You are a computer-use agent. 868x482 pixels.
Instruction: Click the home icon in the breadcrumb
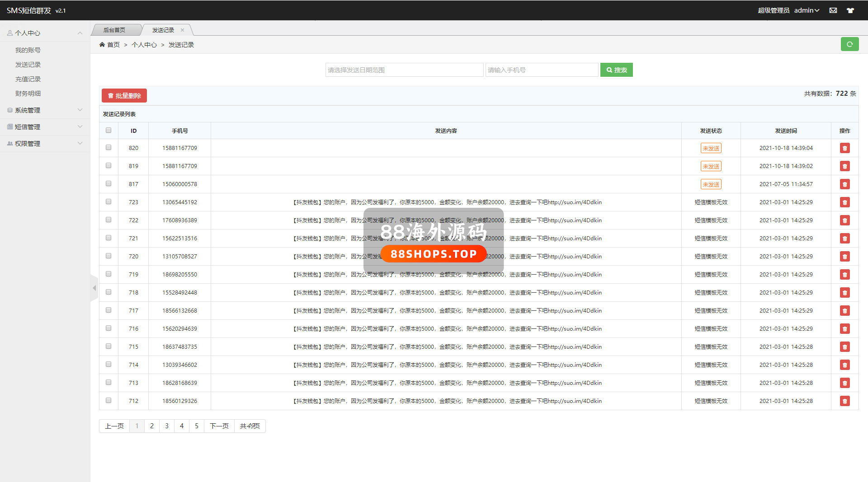point(102,45)
